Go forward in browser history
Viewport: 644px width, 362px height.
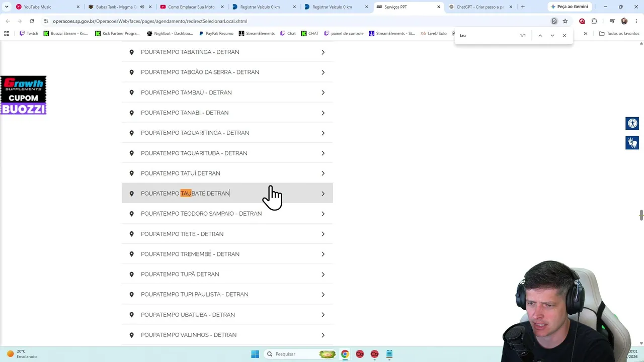point(20,21)
